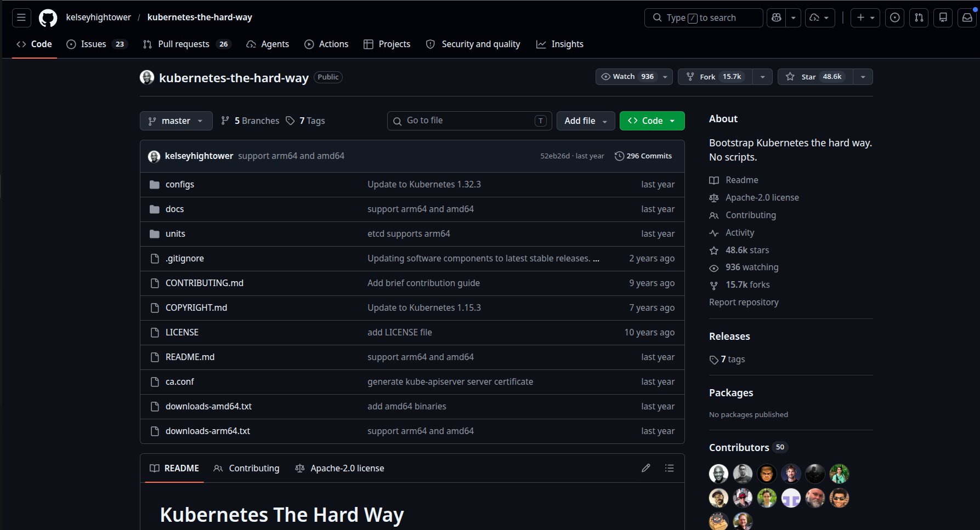Open the hamburger navigation menu
The image size is (980, 530).
(x=21, y=18)
